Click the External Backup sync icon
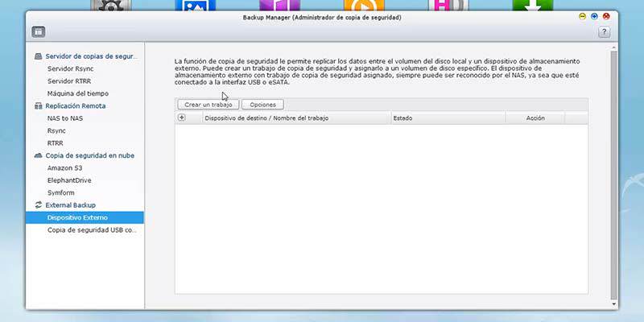The height and width of the screenshot is (322, 644). [x=38, y=204]
